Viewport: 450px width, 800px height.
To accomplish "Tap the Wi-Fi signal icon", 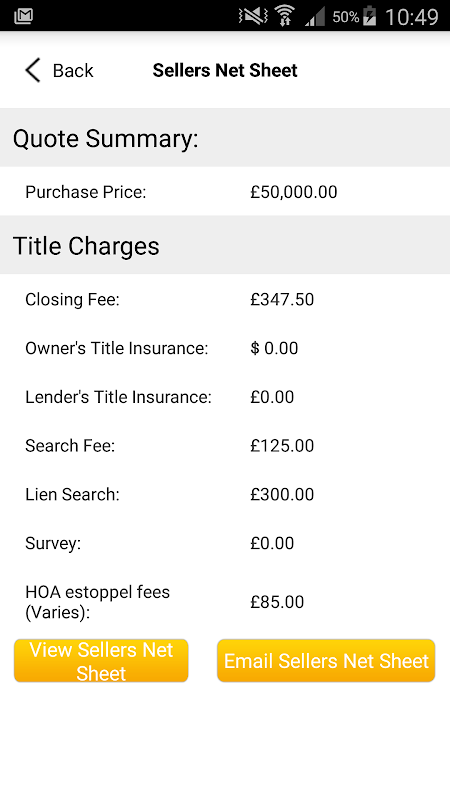I will (286, 16).
